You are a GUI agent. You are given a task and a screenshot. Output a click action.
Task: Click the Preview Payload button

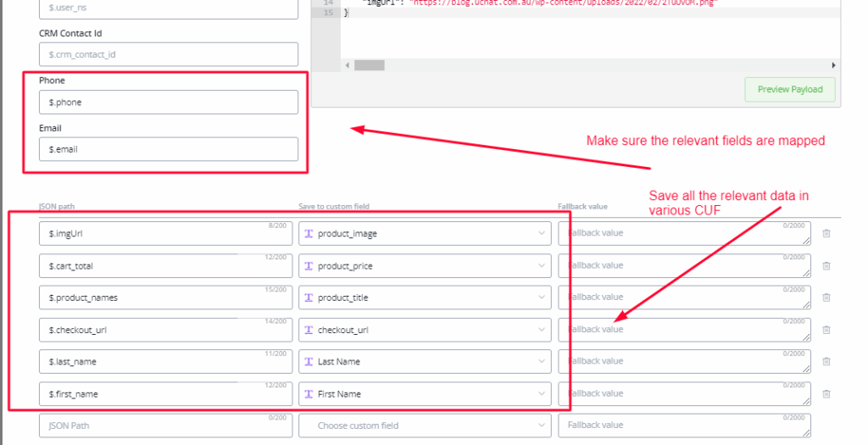tap(789, 90)
